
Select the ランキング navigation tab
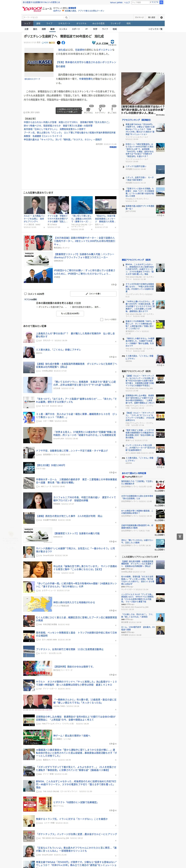pos(115,24)
